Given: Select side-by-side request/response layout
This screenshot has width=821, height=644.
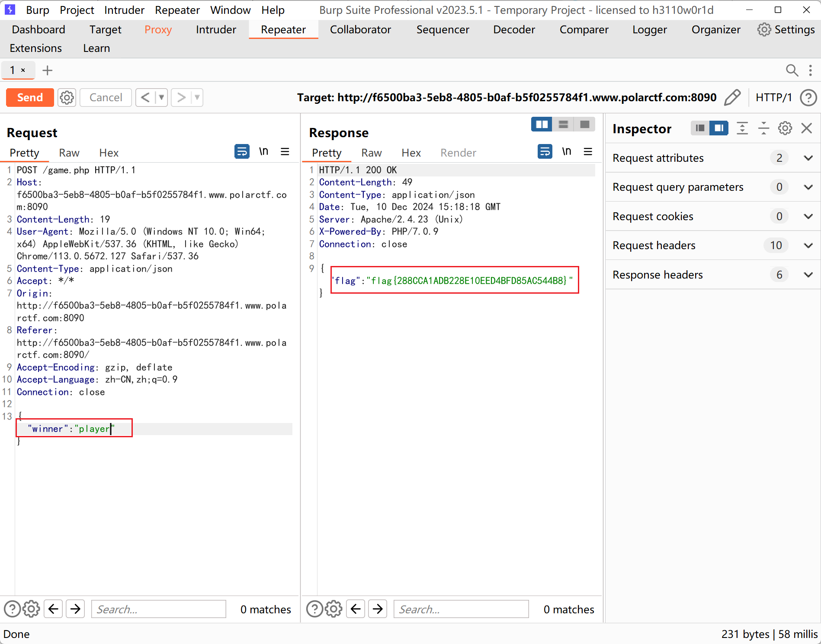Looking at the screenshot, I should 542,125.
